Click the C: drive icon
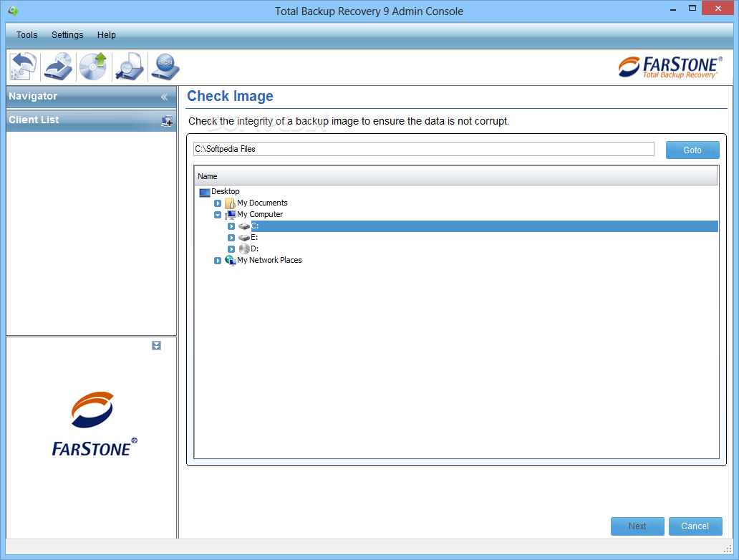The image size is (739, 560). point(244,227)
